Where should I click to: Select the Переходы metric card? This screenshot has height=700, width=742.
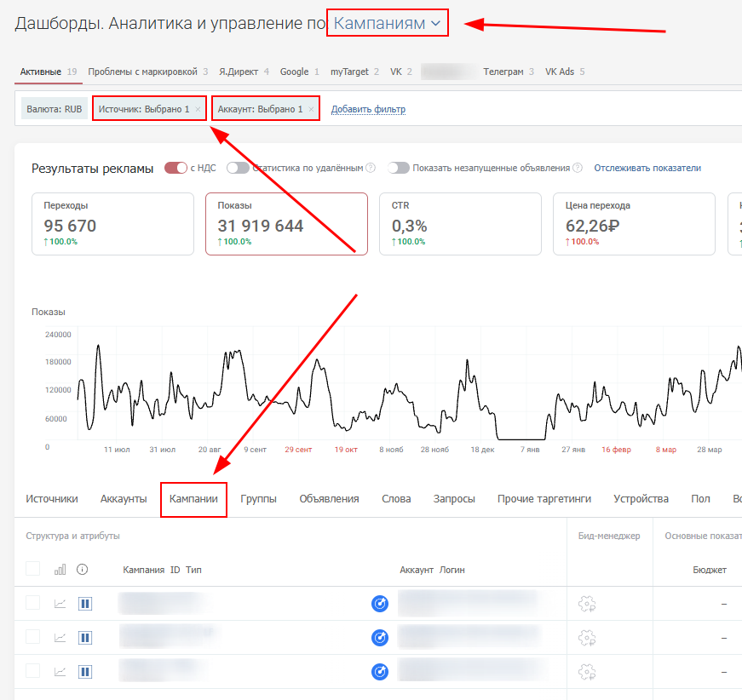pyautogui.click(x=113, y=224)
